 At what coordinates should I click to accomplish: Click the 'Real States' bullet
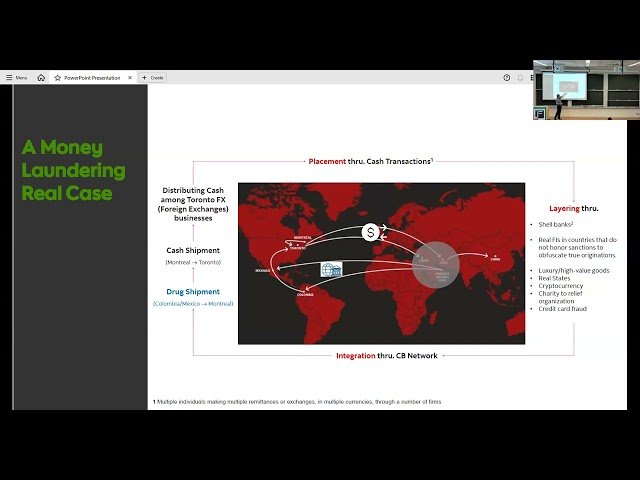pos(554,278)
